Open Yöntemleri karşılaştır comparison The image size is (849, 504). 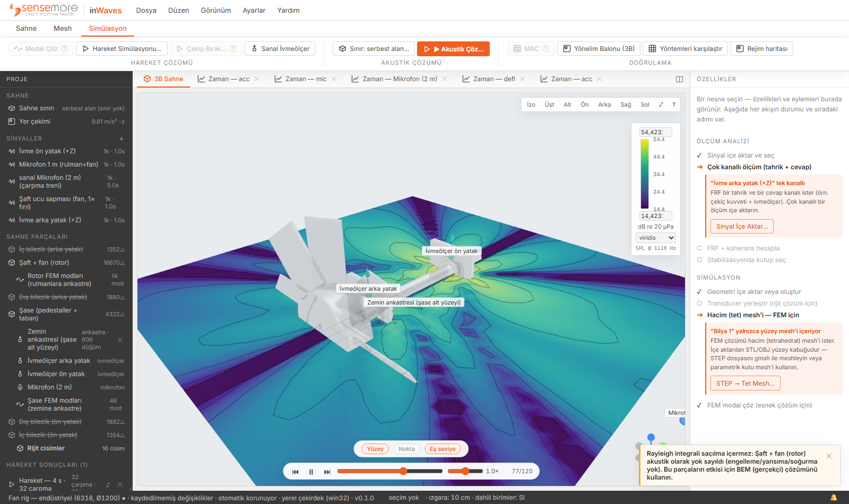tap(686, 49)
